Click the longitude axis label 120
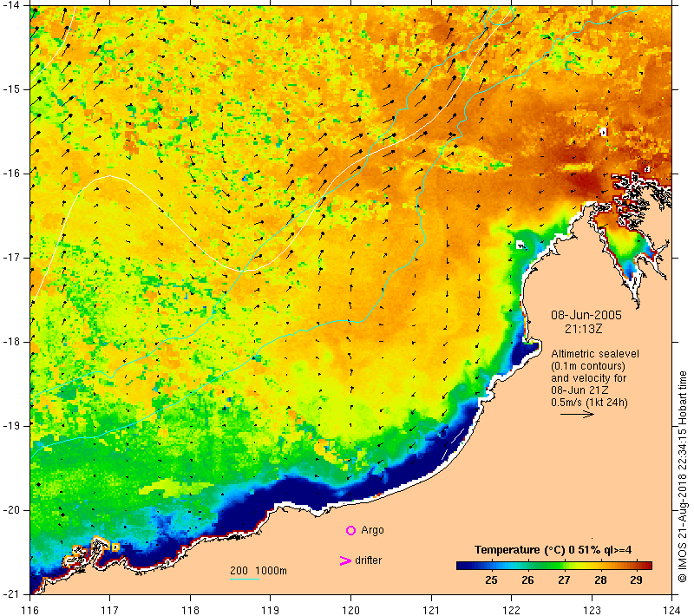 coord(351,610)
